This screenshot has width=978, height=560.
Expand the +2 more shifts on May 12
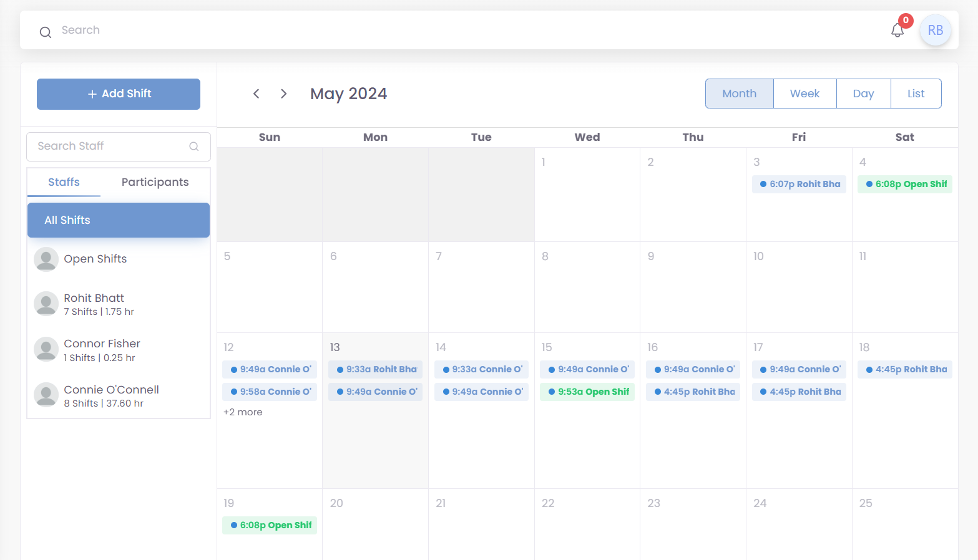pyautogui.click(x=243, y=412)
